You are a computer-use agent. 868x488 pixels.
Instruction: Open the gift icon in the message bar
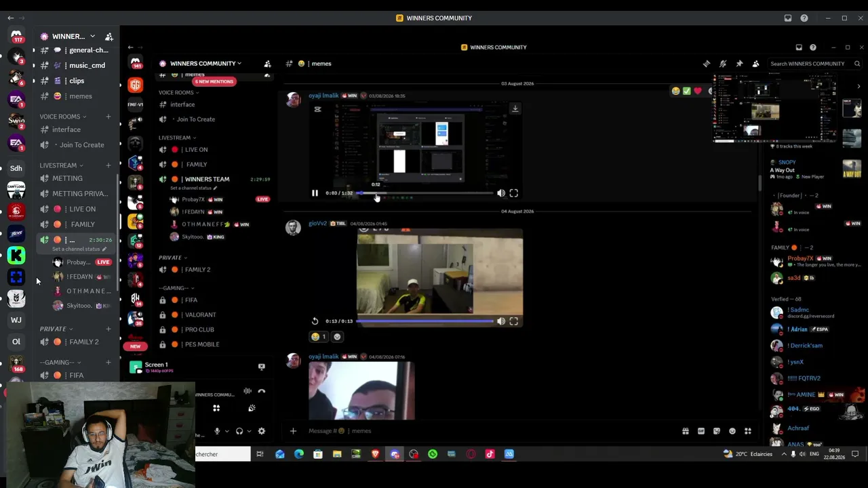click(686, 431)
